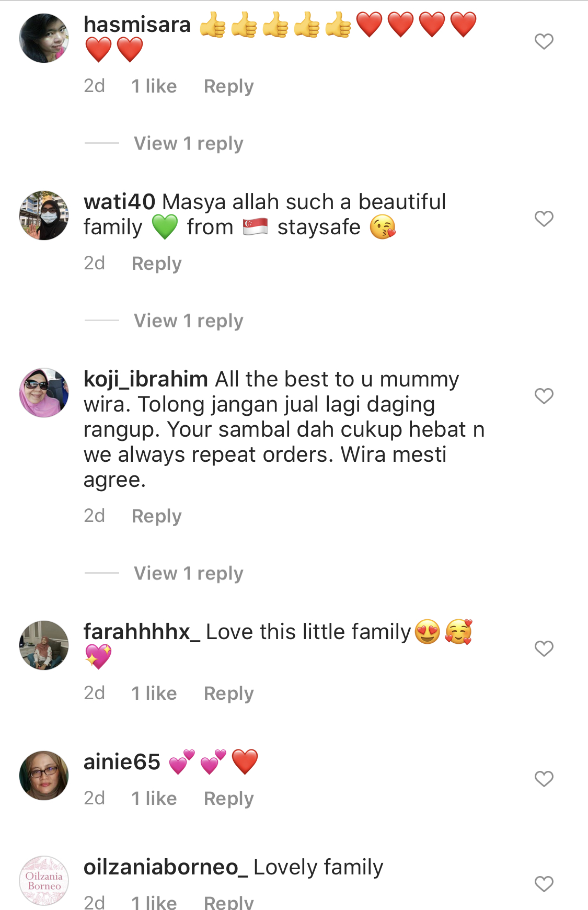
Task: Open the koji_ibrahim username link
Action: pos(146,379)
